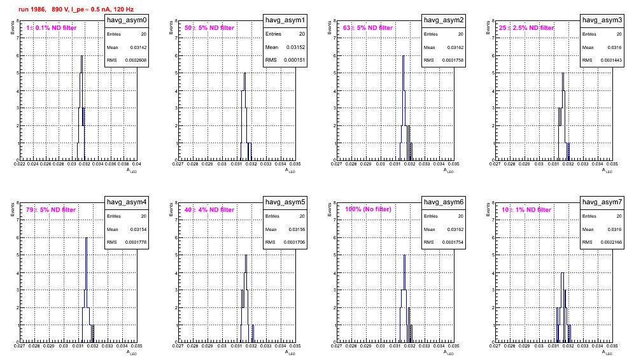Click the Mean value in havg_asym7 box
Viewport: 634px width, 364px height.
(615, 229)
